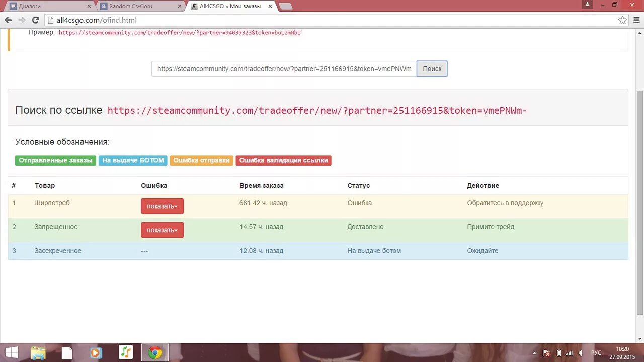This screenshot has width=644, height=362.
Task: Switch the РУС input language indicator
Action: [x=596, y=353]
